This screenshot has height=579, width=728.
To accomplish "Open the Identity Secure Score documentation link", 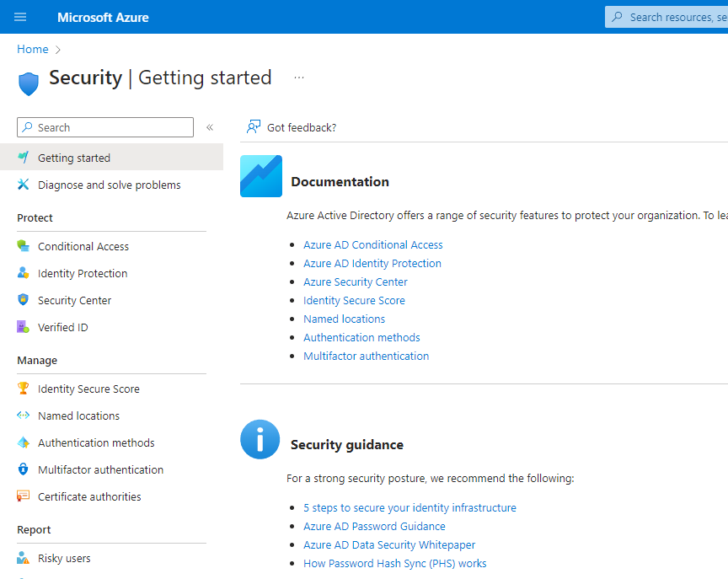I will point(354,300).
